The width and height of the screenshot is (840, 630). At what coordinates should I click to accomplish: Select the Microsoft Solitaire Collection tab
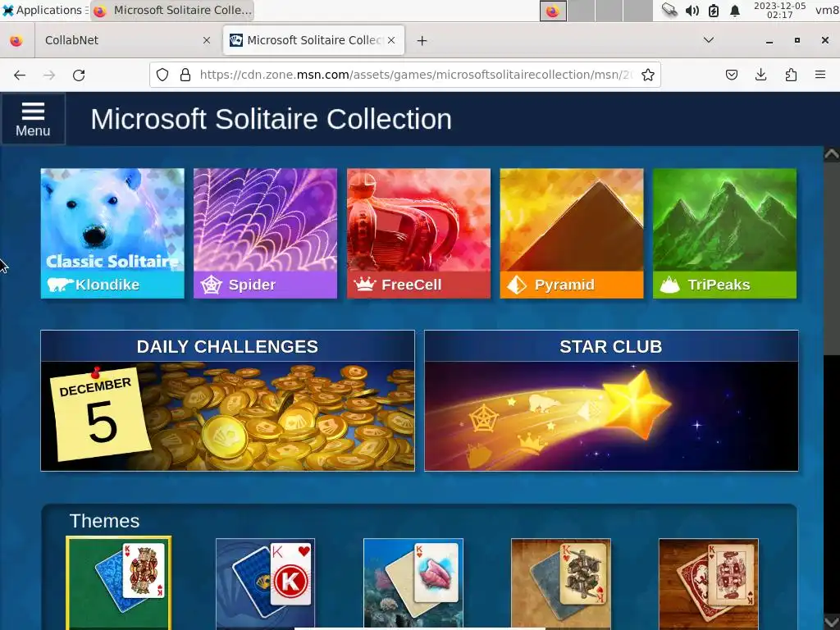tap(314, 41)
